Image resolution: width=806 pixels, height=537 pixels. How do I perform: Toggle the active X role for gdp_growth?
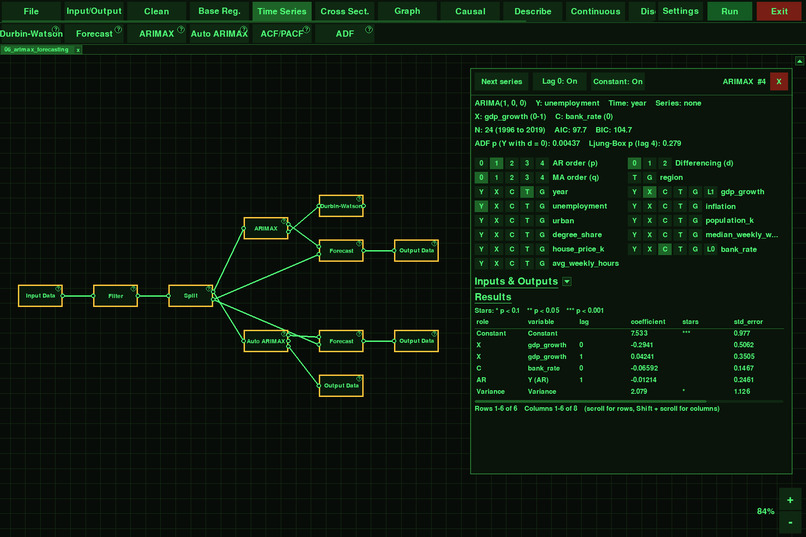(649, 192)
